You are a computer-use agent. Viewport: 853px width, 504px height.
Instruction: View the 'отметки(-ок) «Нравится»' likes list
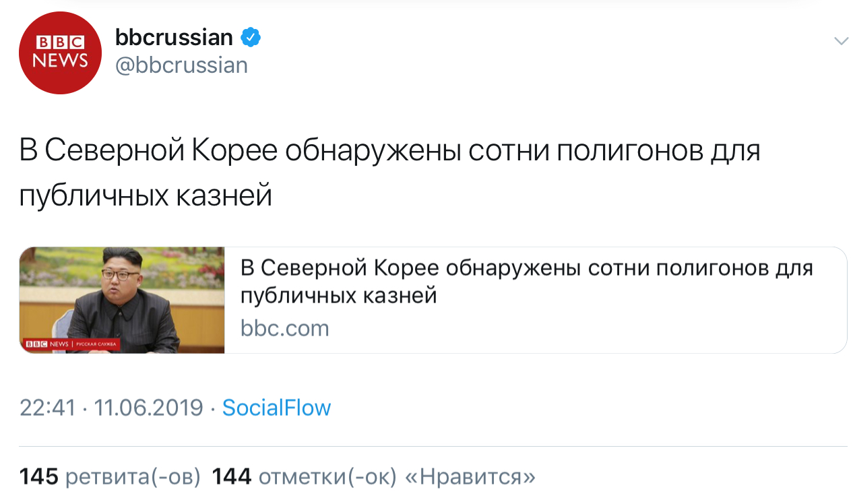[397, 477]
